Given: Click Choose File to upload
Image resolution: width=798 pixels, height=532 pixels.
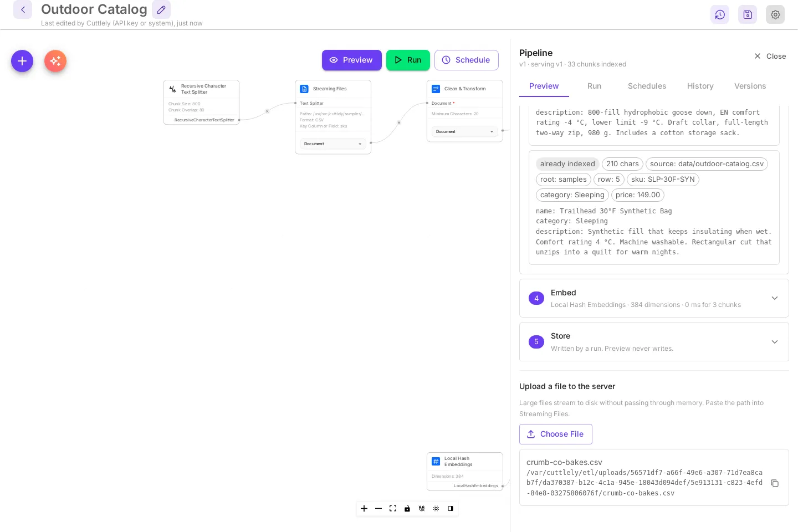Looking at the screenshot, I should (556, 434).
